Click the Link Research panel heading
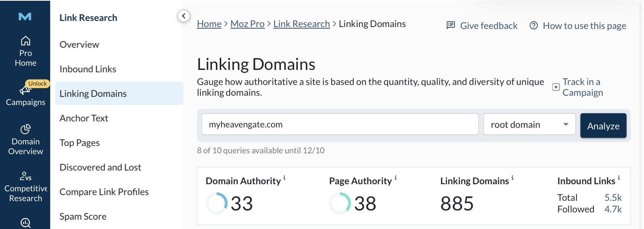Viewport: 644px width, 229px height. pos(88,18)
